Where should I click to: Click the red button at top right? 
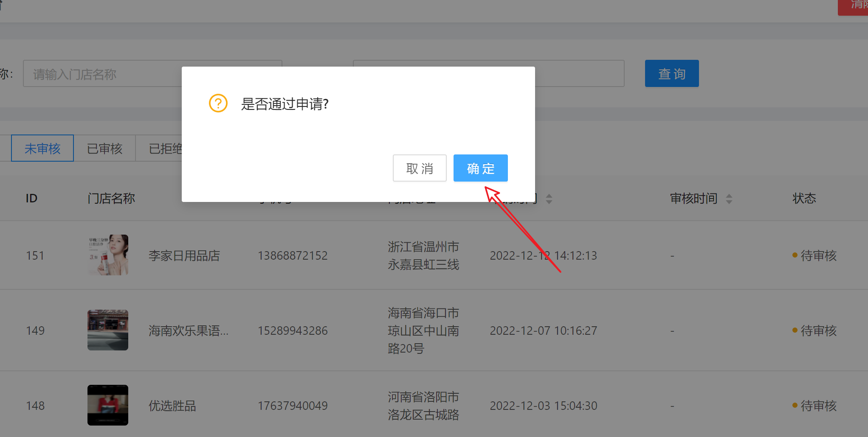854,6
